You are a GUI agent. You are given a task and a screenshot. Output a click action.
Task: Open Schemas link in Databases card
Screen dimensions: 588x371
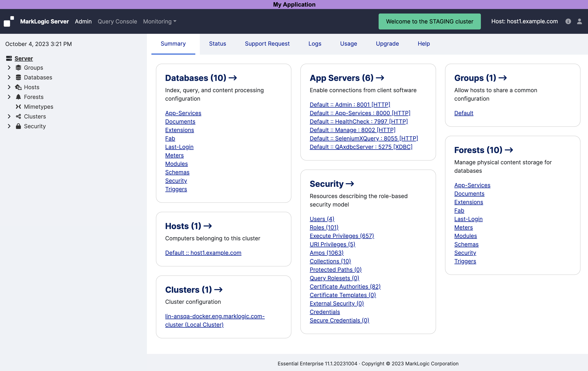[177, 172]
